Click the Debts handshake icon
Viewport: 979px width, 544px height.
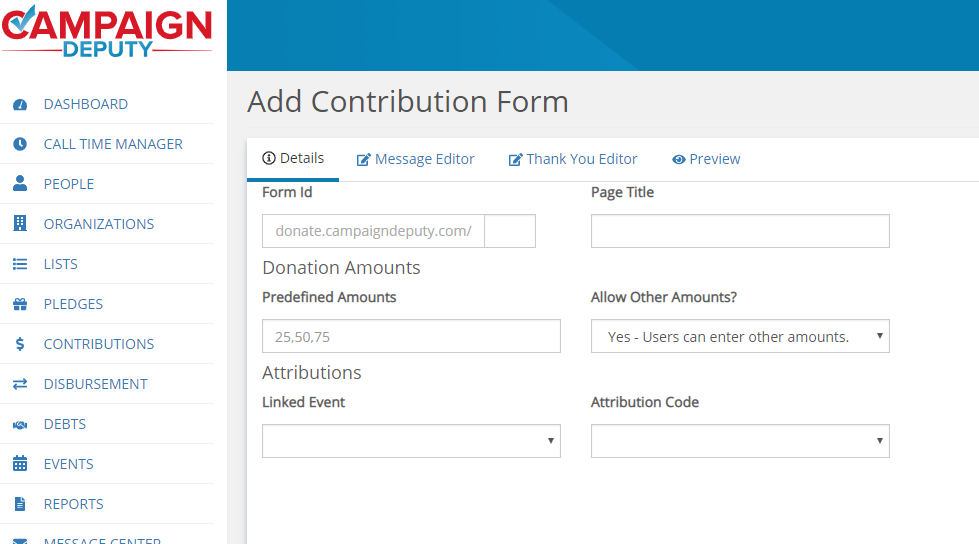click(20, 425)
